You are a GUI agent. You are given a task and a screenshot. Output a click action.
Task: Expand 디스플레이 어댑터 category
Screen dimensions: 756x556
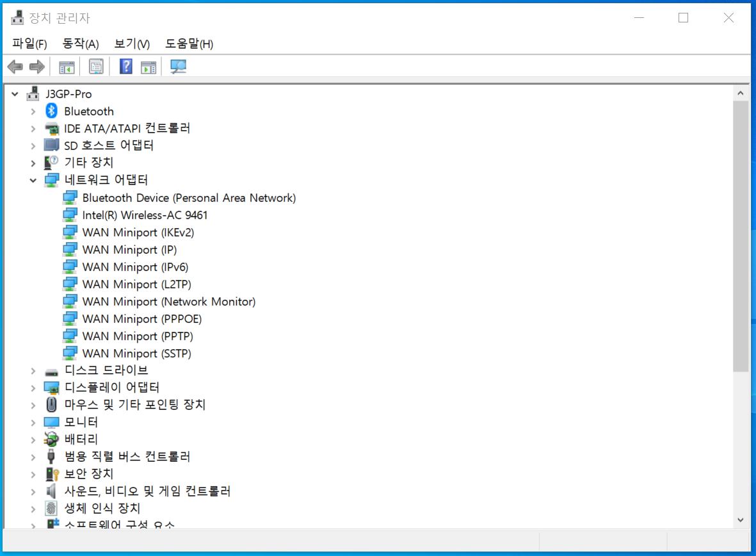33,388
